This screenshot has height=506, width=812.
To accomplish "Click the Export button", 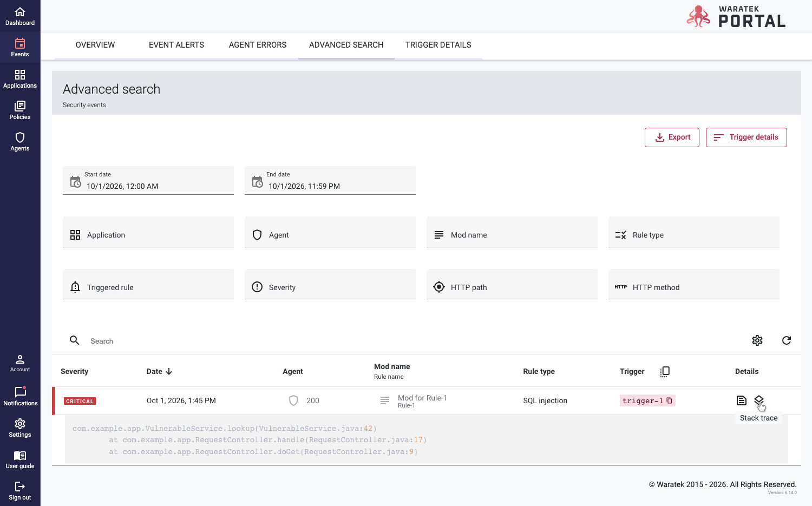I will 672,137.
